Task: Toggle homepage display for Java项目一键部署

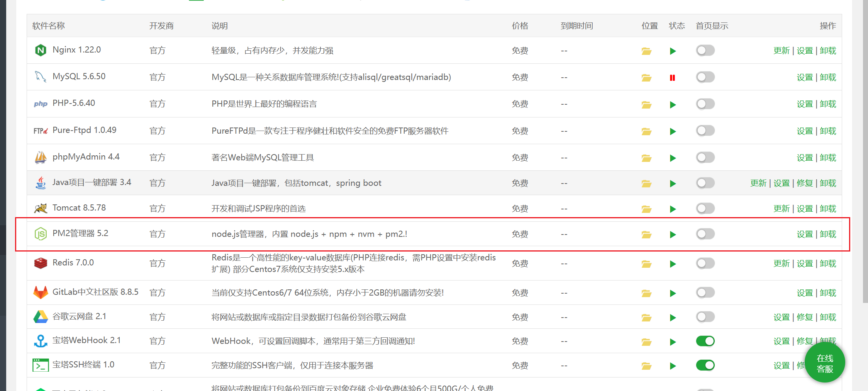Action: pyautogui.click(x=705, y=183)
